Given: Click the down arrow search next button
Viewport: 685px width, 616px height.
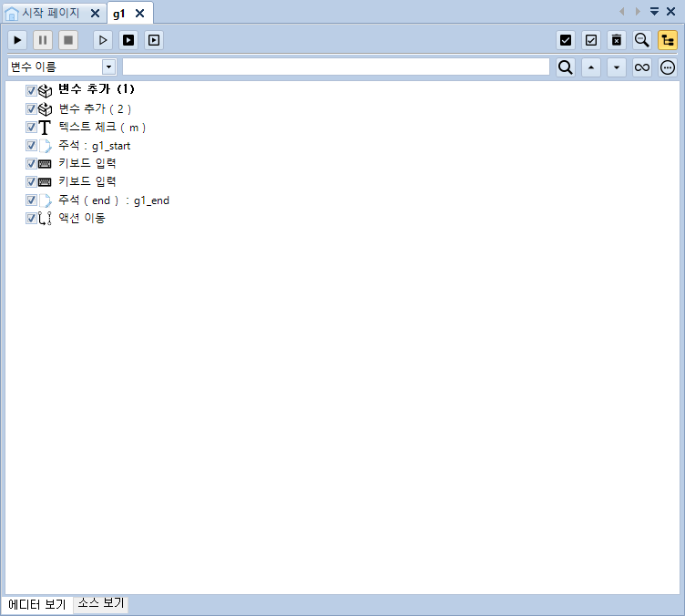Looking at the screenshot, I should click(617, 67).
